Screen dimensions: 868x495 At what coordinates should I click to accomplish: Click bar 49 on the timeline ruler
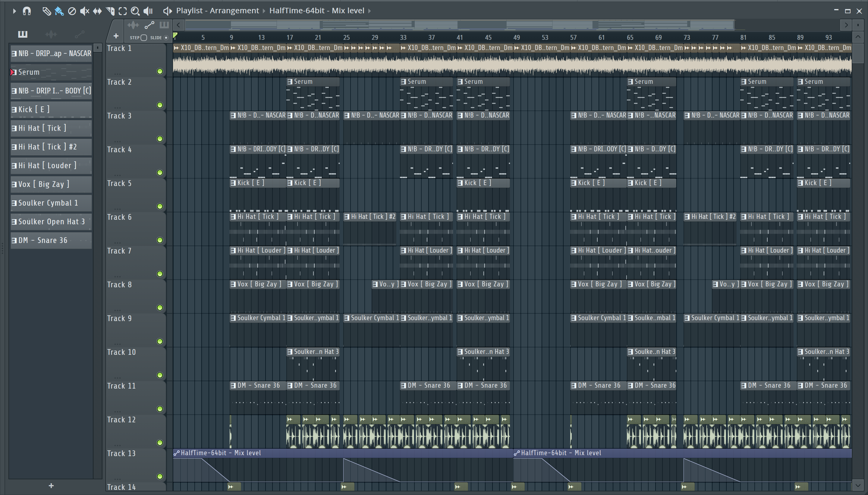(517, 37)
